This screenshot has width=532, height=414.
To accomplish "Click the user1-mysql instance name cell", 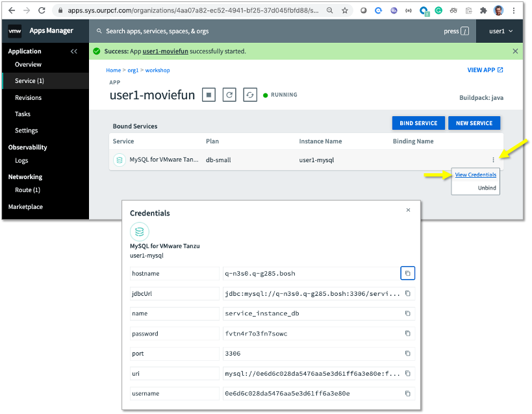I will click(x=316, y=160).
